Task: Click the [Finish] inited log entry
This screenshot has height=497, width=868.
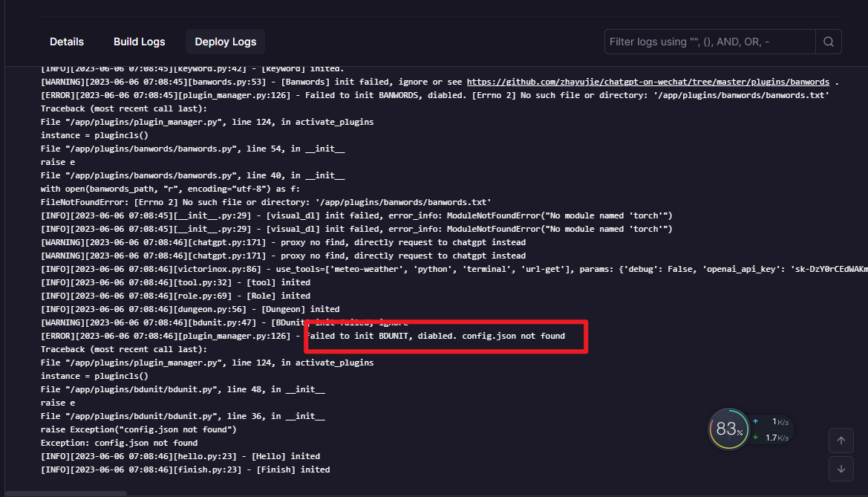Action: [x=185, y=469]
